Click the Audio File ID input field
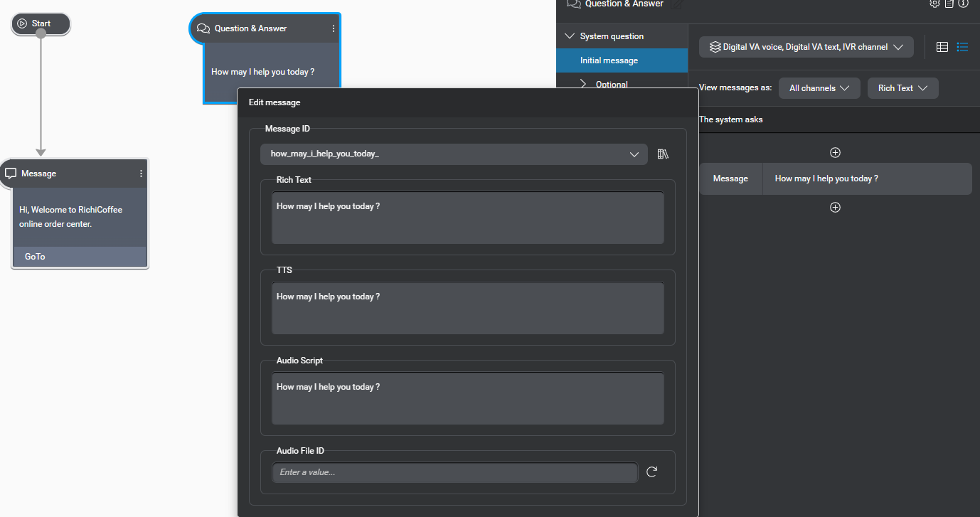Image resolution: width=980 pixels, height=517 pixels. (x=454, y=472)
